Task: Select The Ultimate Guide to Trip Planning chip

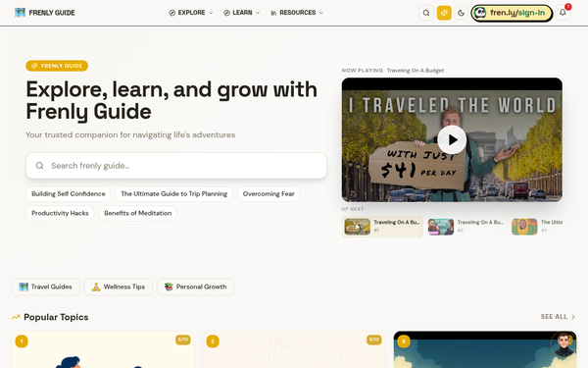Action: [x=174, y=193]
